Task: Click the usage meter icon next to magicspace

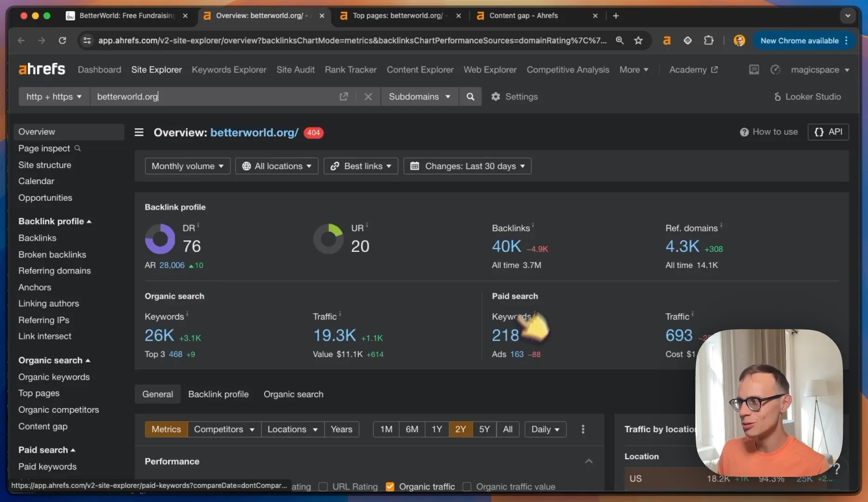Action: point(775,70)
